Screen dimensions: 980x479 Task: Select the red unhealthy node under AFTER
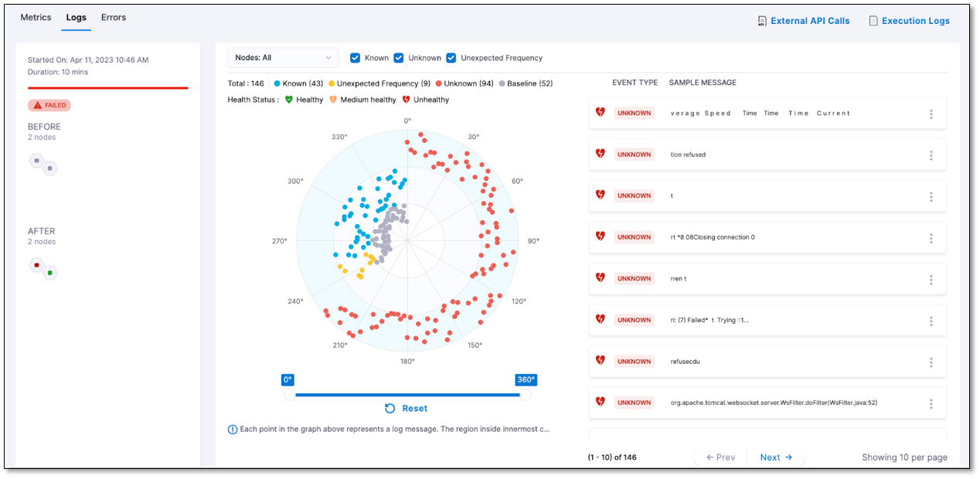pos(36,265)
